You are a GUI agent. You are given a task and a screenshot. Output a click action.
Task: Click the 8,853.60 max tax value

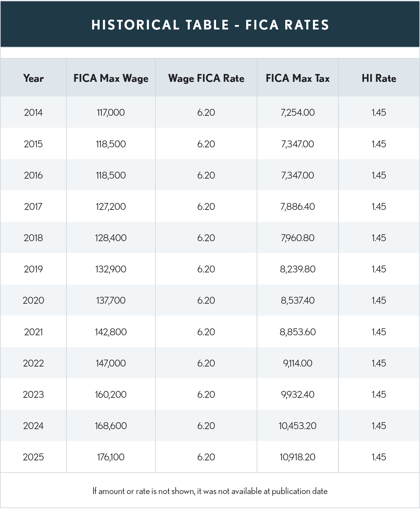pos(298,332)
